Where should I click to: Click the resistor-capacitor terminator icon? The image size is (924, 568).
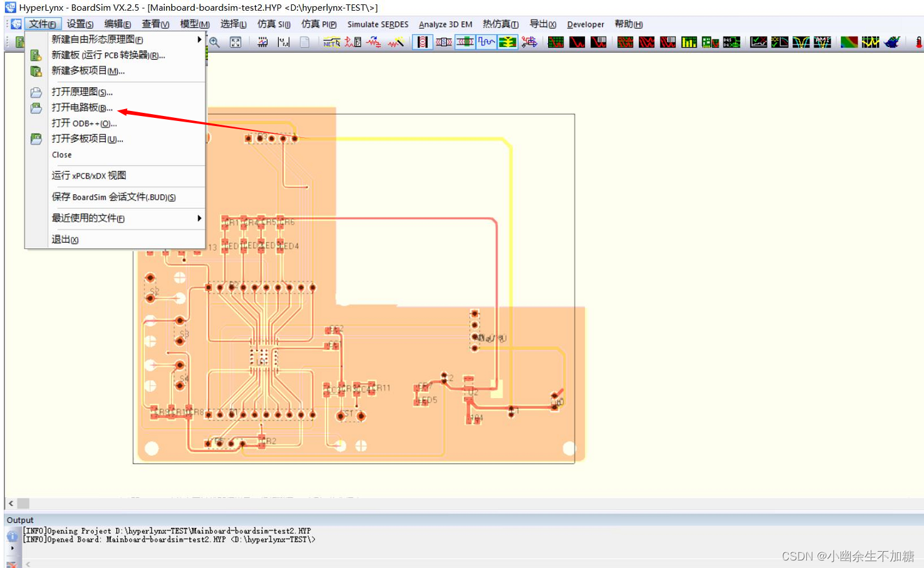click(x=374, y=42)
